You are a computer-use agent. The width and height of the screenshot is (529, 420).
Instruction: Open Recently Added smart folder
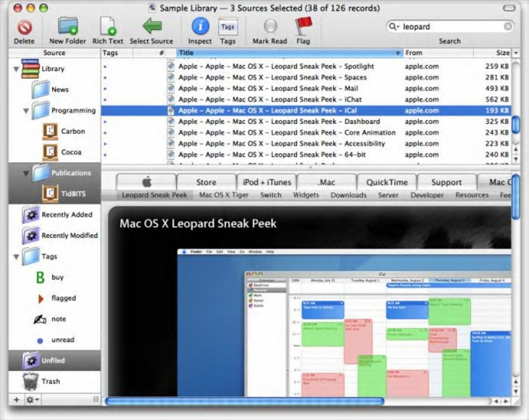point(31,215)
